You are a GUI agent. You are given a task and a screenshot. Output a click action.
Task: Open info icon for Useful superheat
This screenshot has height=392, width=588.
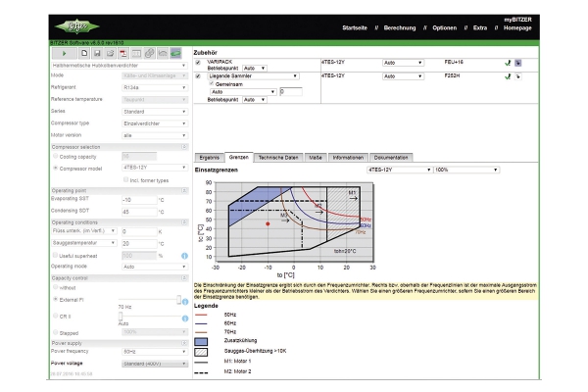(x=184, y=256)
